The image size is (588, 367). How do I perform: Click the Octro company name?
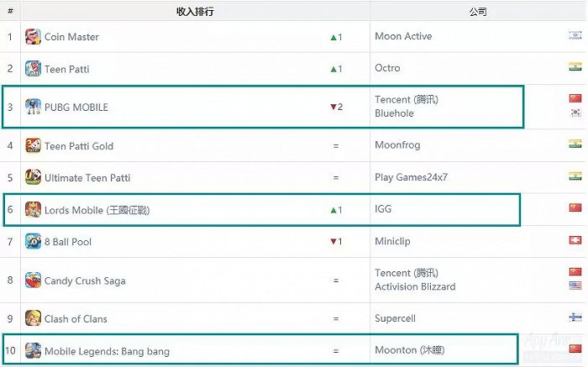tap(387, 68)
